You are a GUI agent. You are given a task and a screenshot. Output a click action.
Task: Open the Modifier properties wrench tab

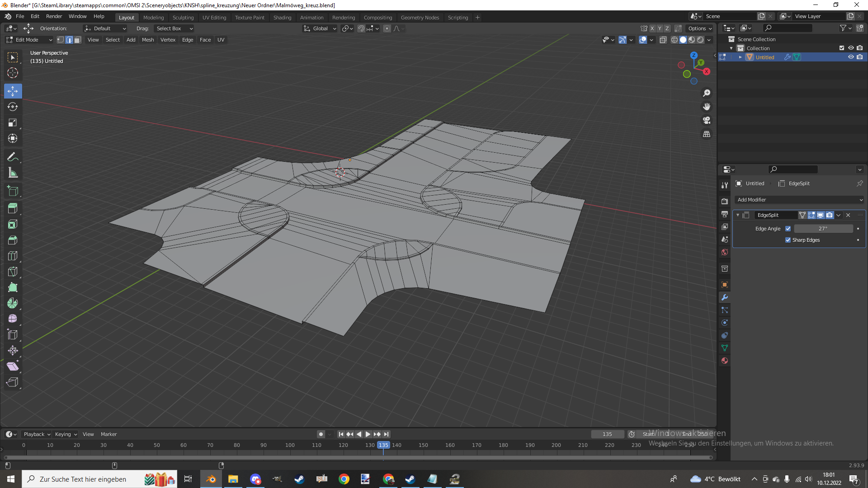[x=725, y=297]
